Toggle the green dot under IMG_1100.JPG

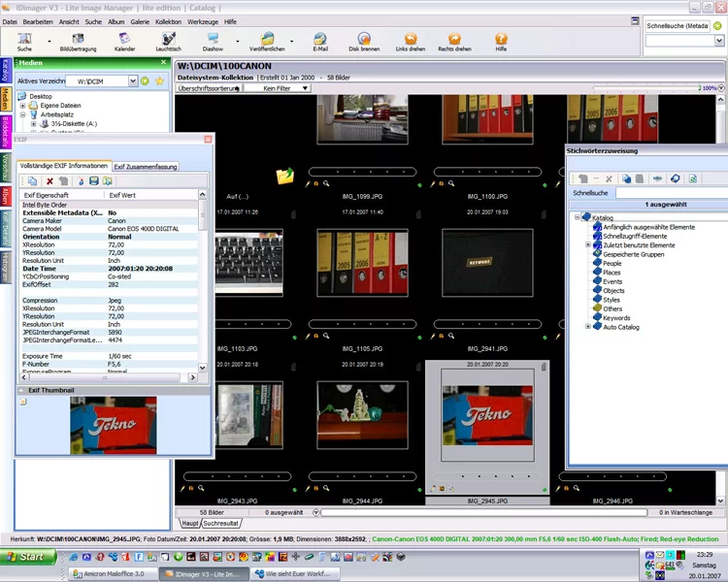coord(545,185)
